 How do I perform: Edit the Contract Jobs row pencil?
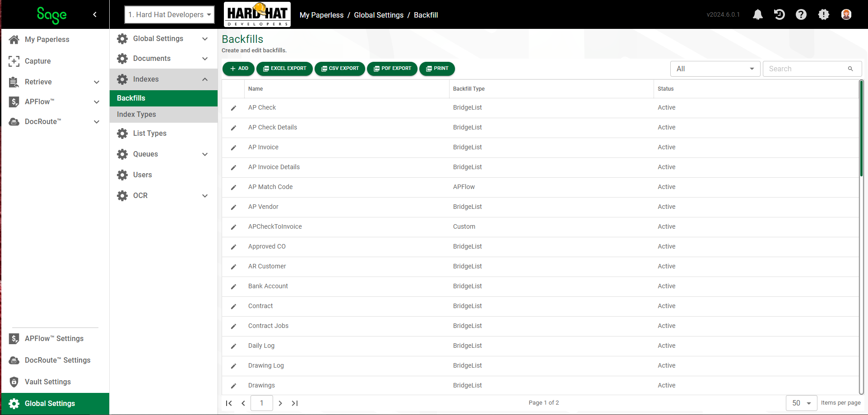point(233,326)
